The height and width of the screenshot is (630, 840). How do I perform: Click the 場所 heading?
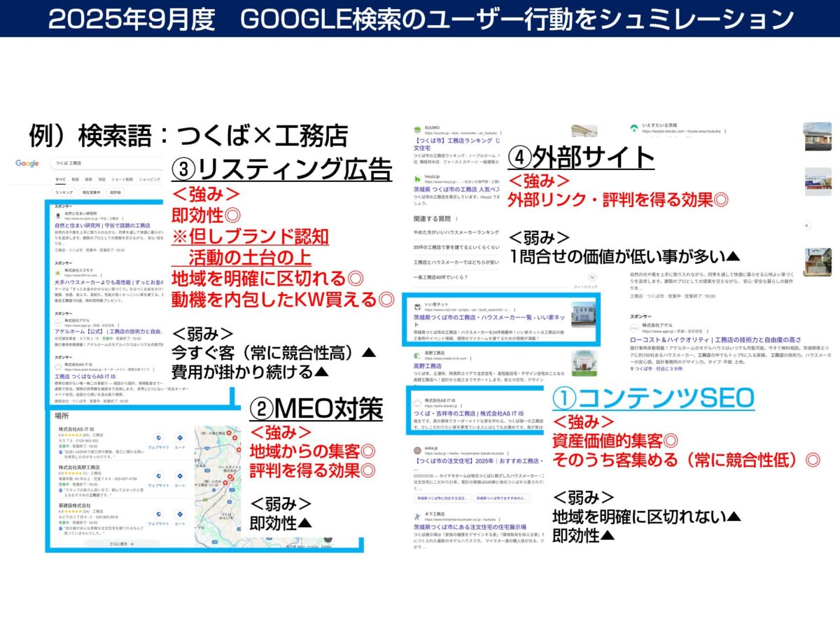61,416
